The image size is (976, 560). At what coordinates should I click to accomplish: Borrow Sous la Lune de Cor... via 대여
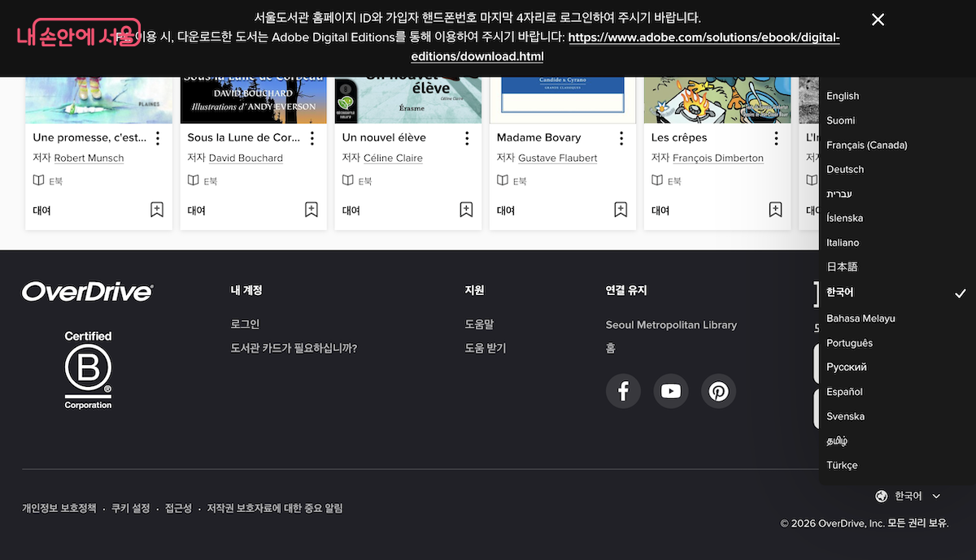point(197,211)
